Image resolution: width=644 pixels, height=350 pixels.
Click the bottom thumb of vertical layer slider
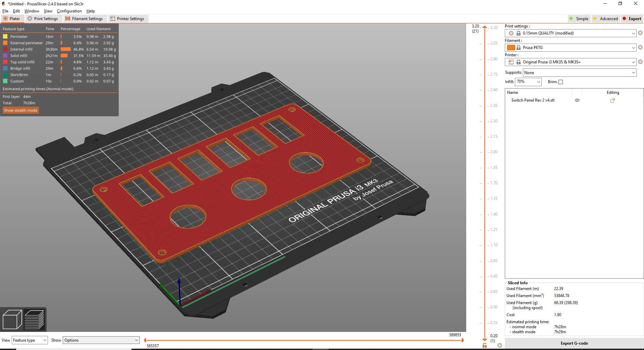(484, 340)
